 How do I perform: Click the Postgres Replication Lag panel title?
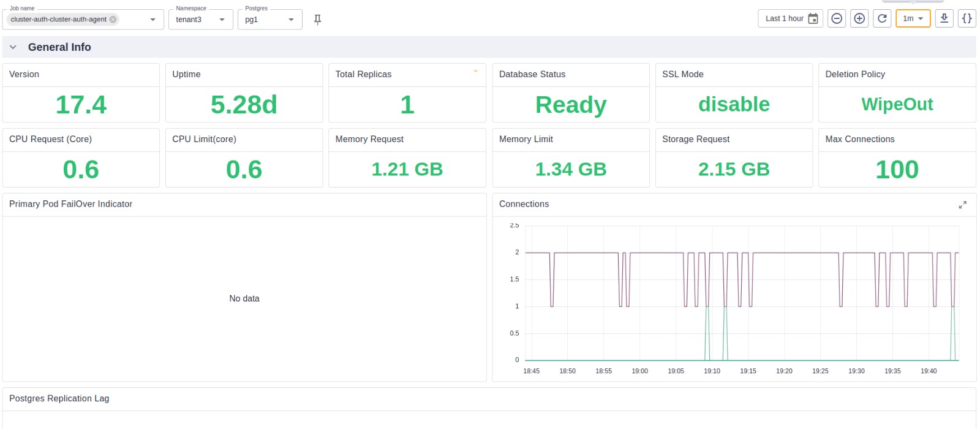tap(59, 398)
